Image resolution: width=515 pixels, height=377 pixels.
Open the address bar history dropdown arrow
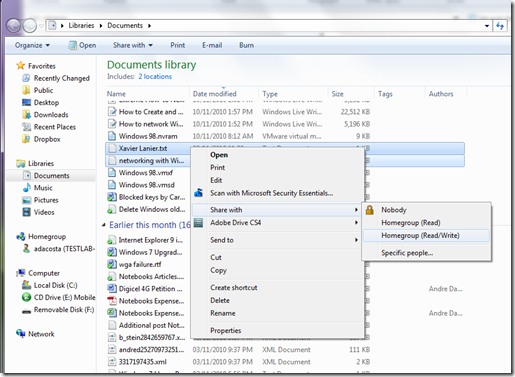pos(487,26)
